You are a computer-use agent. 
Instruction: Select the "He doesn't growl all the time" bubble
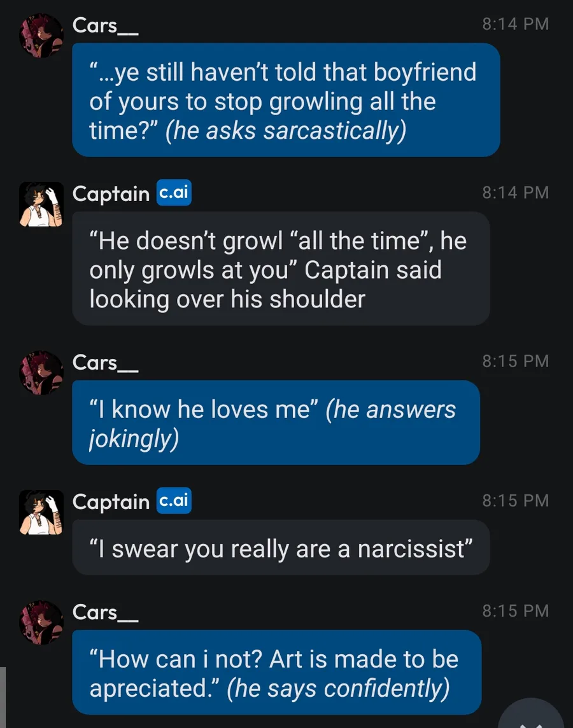tap(280, 269)
